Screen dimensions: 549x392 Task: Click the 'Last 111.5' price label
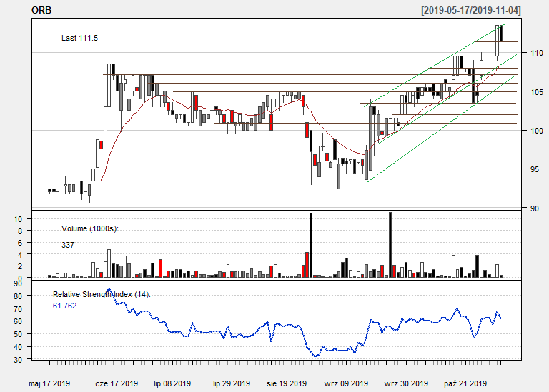coord(79,38)
